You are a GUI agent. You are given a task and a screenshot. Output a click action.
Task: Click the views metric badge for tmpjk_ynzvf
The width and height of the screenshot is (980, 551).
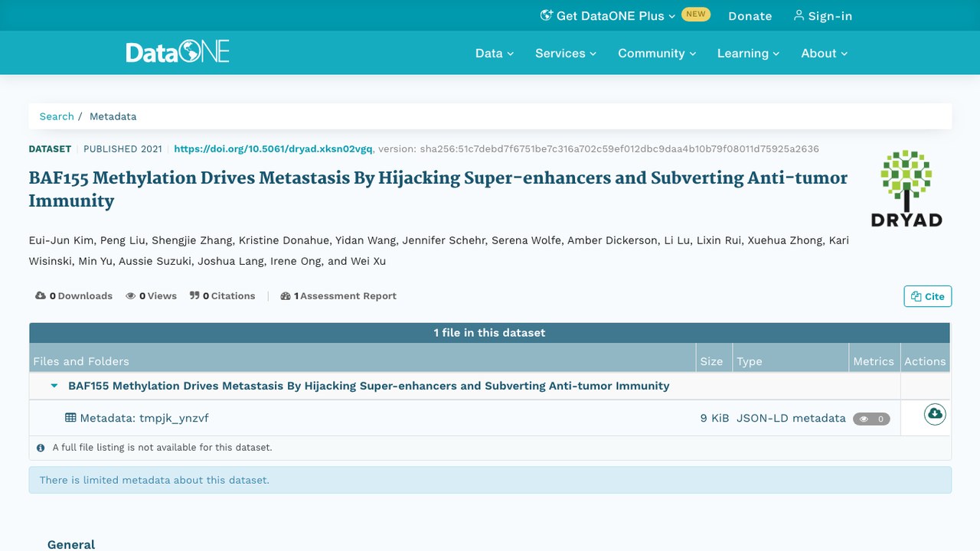point(871,419)
